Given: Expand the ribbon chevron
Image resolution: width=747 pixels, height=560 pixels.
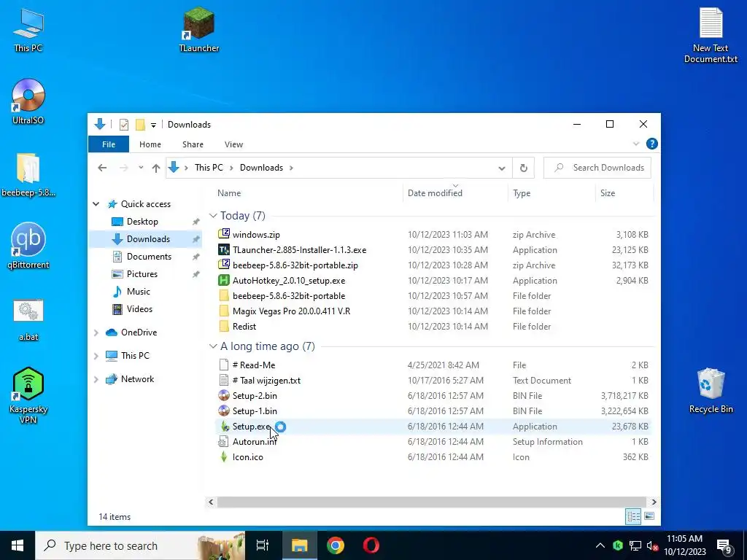Looking at the screenshot, I should [x=635, y=144].
